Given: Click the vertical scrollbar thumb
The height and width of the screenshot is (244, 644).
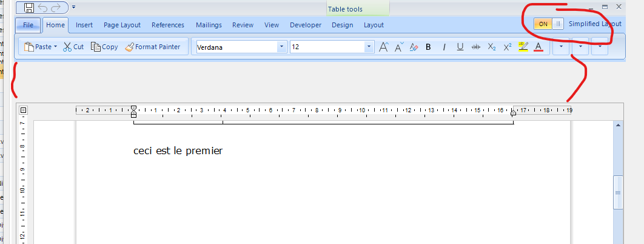Looking at the screenshot, I should coord(618,192).
